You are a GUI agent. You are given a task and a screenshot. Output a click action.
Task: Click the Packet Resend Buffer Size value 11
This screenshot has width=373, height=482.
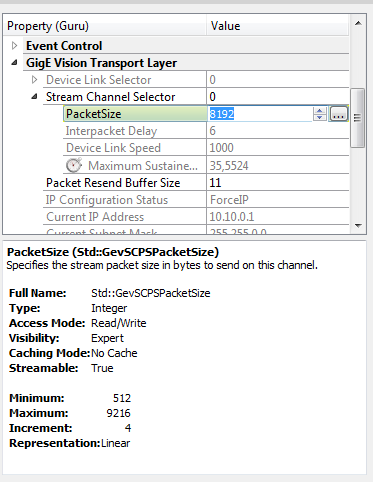pos(215,183)
